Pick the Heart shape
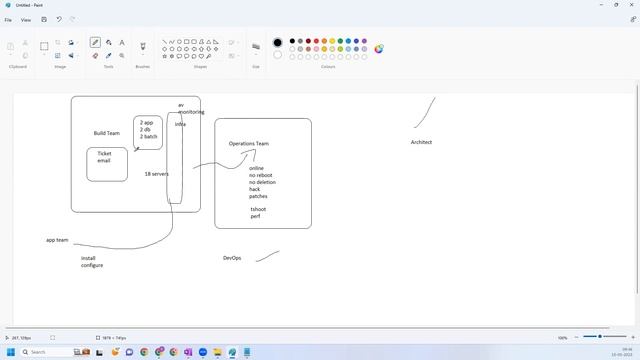 [201, 56]
